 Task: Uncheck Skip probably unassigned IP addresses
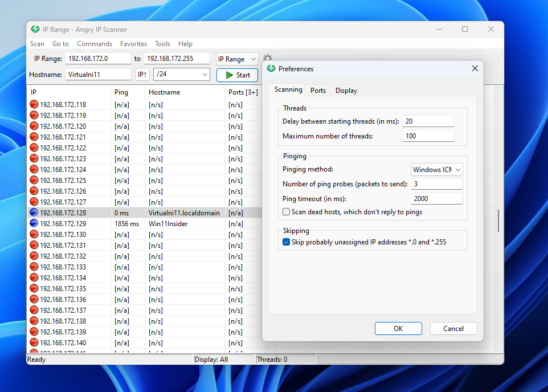coord(286,242)
